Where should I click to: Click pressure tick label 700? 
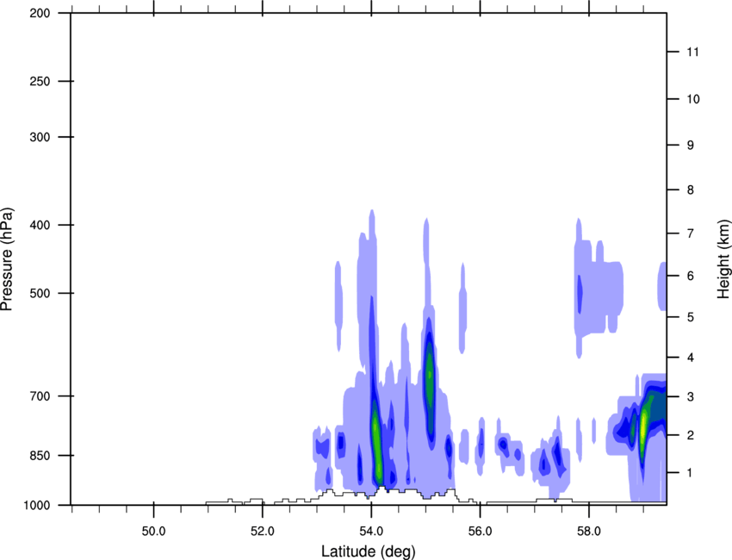tap(40, 396)
